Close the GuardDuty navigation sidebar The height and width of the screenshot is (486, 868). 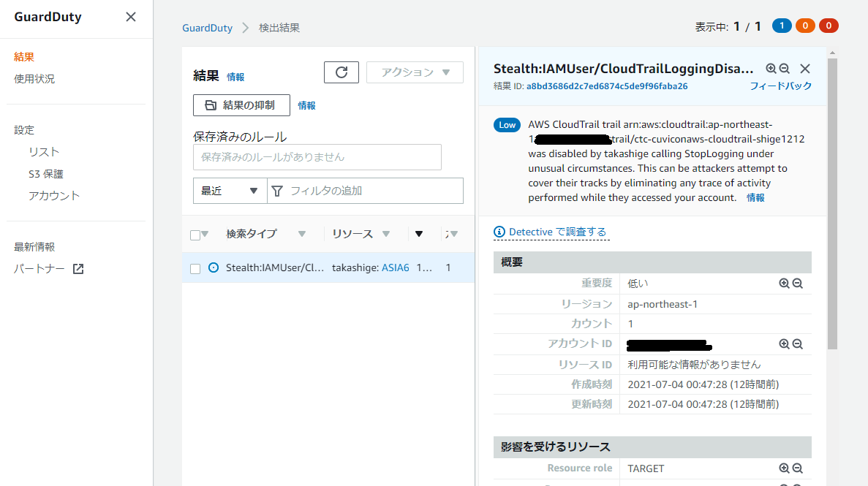click(x=131, y=17)
